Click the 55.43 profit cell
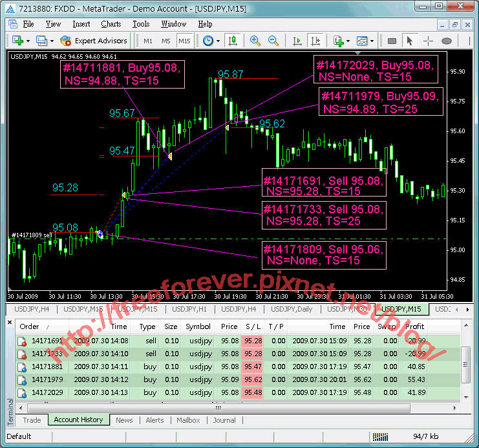The width and height of the screenshot is (479, 448). (416, 379)
